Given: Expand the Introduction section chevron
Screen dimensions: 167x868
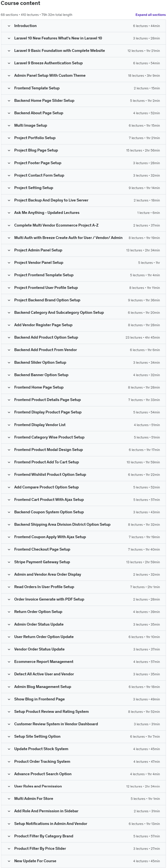Looking at the screenshot, I should [9, 26].
